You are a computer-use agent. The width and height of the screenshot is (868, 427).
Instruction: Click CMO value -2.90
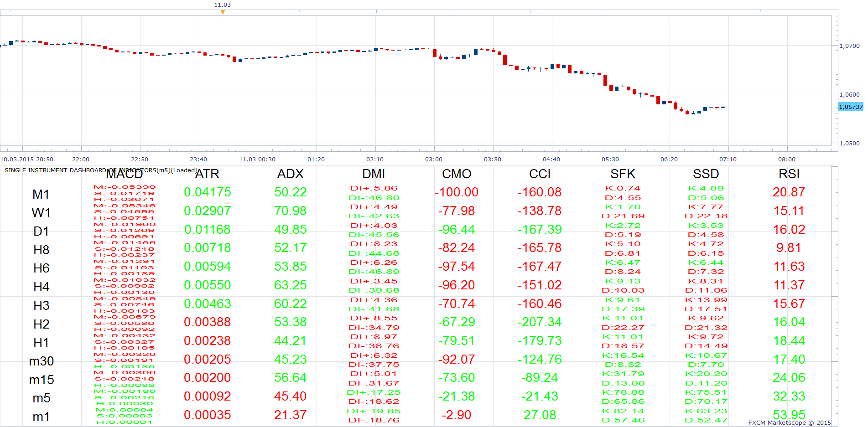pyautogui.click(x=457, y=415)
